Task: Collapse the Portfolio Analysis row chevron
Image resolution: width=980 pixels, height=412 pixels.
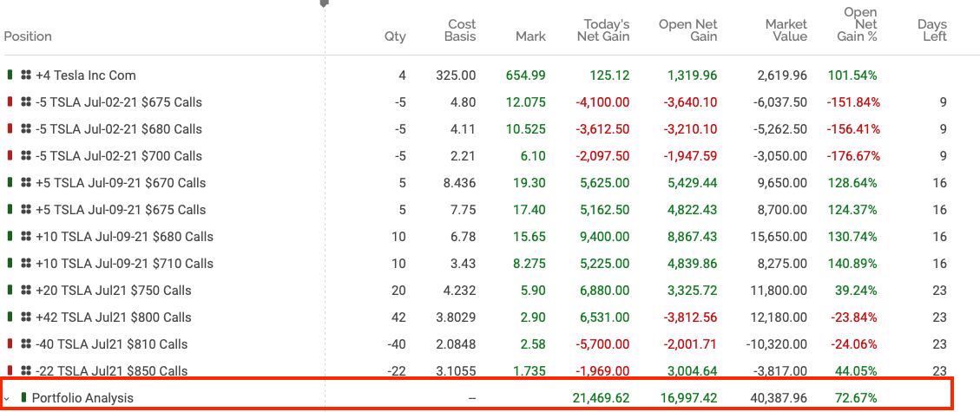Action: (x=7, y=398)
